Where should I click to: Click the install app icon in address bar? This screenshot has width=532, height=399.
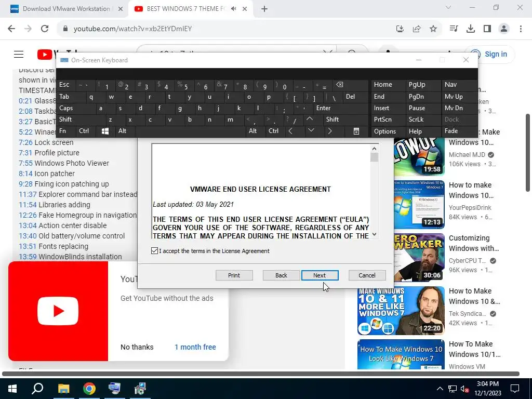400,29
